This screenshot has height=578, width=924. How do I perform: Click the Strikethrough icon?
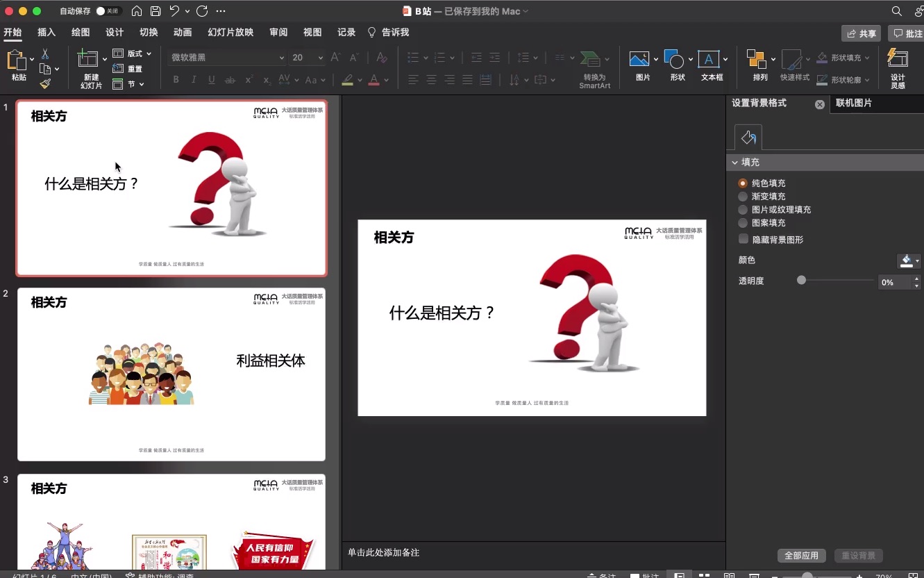click(x=230, y=80)
